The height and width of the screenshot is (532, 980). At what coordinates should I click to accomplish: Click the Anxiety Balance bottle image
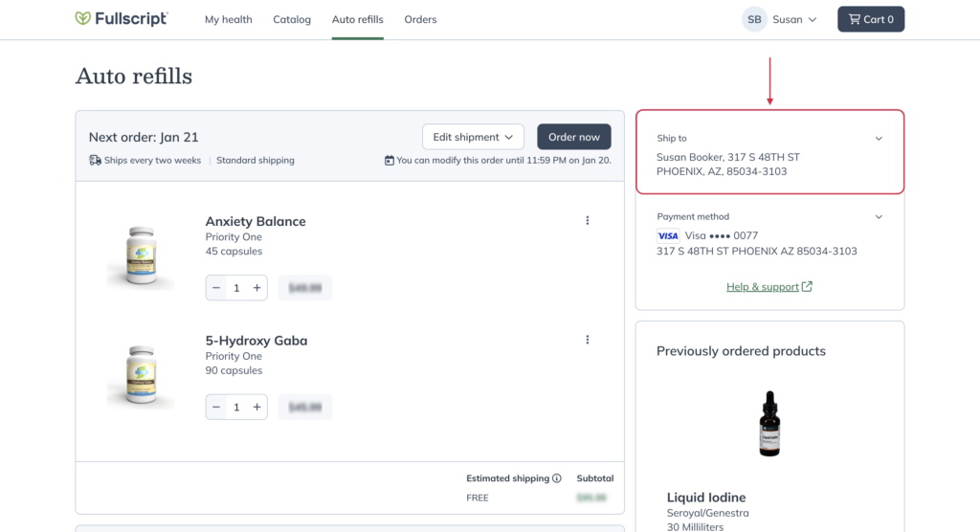(141, 256)
